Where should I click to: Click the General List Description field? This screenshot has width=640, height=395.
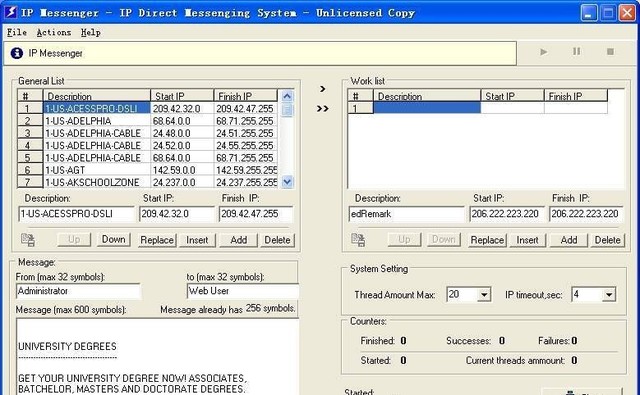point(76,214)
